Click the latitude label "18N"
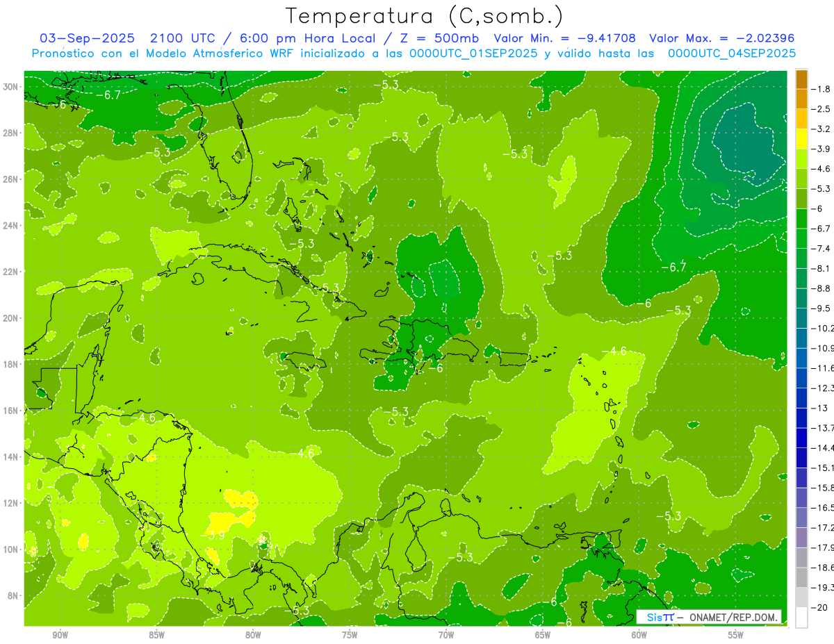The width and height of the screenshot is (834, 644). tap(10, 364)
